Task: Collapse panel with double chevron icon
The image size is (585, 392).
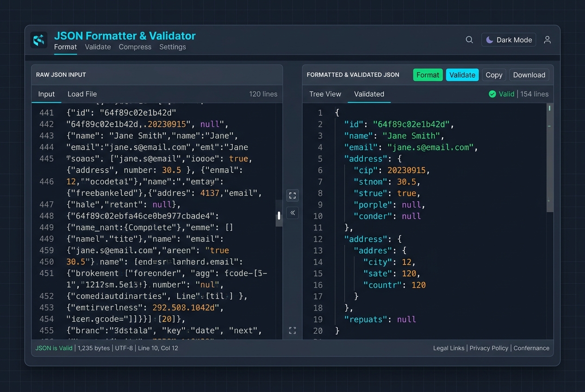Action: tap(292, 213)
